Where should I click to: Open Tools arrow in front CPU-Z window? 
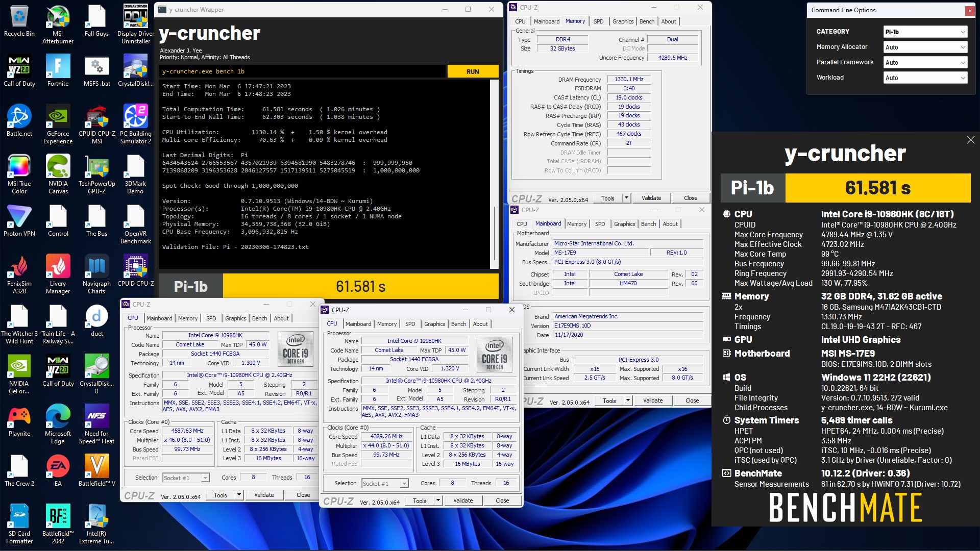pos(438,500)
